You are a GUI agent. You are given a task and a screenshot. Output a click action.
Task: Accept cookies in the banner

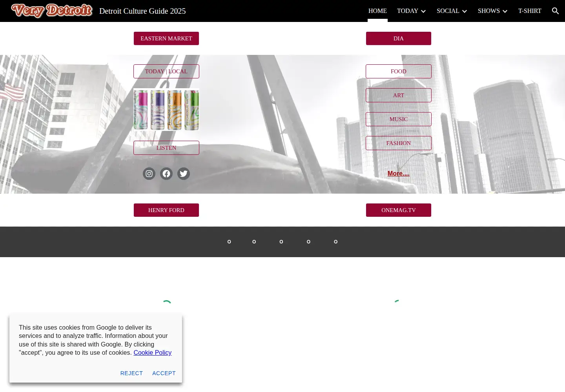(x=164, y=373)
